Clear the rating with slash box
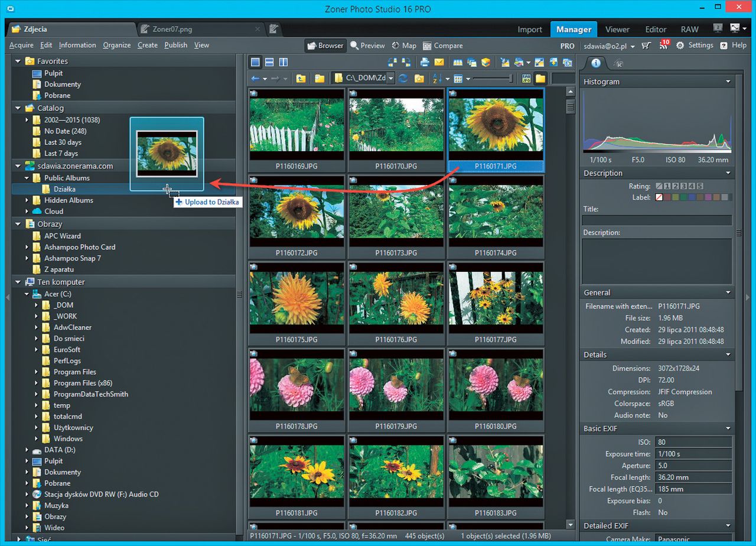The image size is (756, 546). tap(659, 186)
